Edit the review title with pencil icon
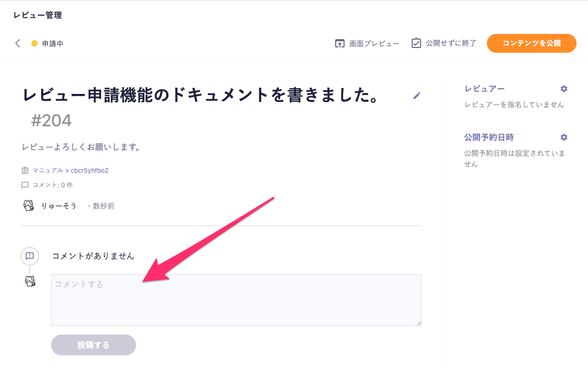The width and height of the screenshot is (588, 369). click(x=416, y=96)
